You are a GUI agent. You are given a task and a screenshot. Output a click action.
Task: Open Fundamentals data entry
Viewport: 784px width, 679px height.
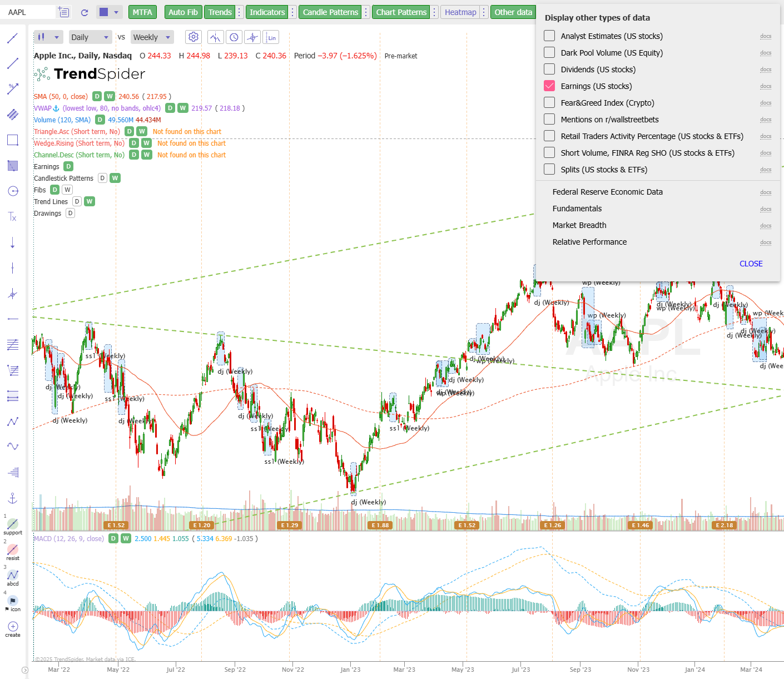tap(577, 209)
